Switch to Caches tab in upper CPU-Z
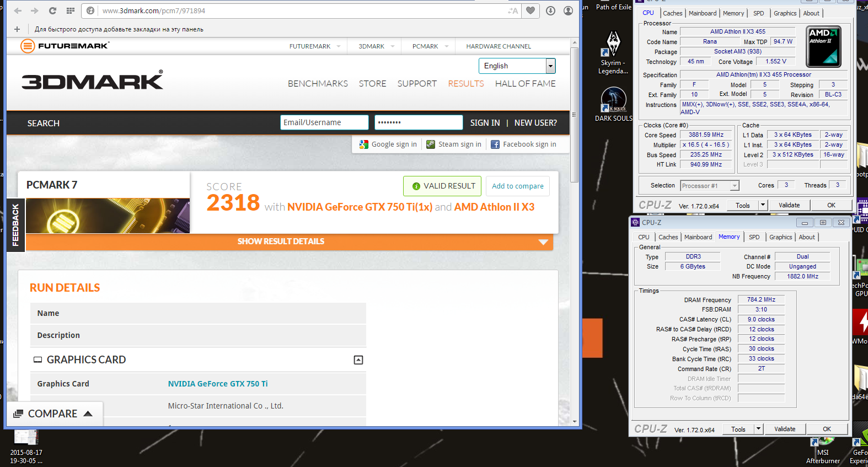868x467 pixels. point(672,13)
